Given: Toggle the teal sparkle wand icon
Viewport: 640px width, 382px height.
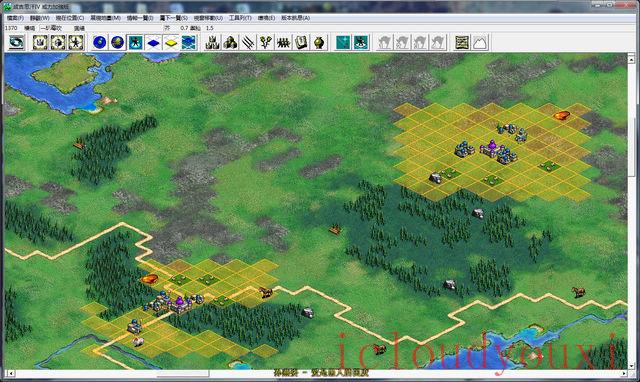Looking at the screenshot, I should pos(343,42).
